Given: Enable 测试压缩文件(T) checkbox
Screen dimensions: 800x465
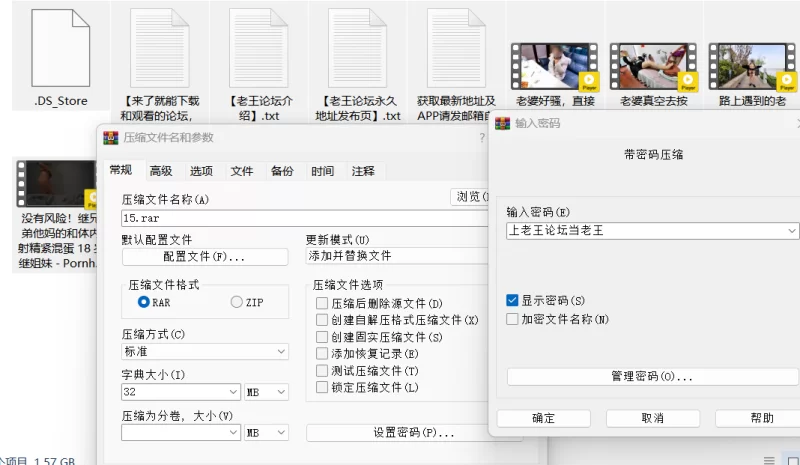Looking at the screenshot, I should pos(321,371).
